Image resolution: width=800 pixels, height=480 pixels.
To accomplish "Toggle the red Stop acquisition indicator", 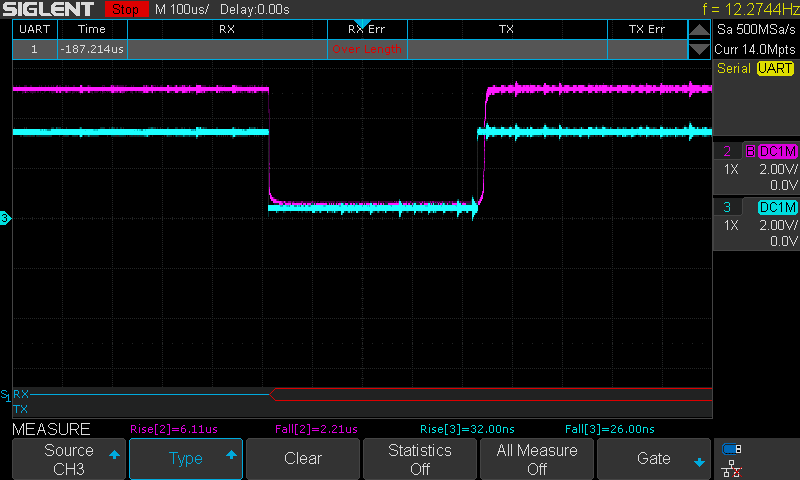I will coord(125,9).
